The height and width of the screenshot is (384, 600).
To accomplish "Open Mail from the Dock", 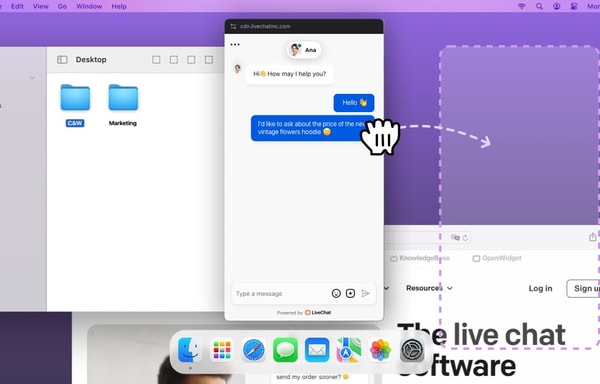I will pyautogui.click(x=317, y=350).
